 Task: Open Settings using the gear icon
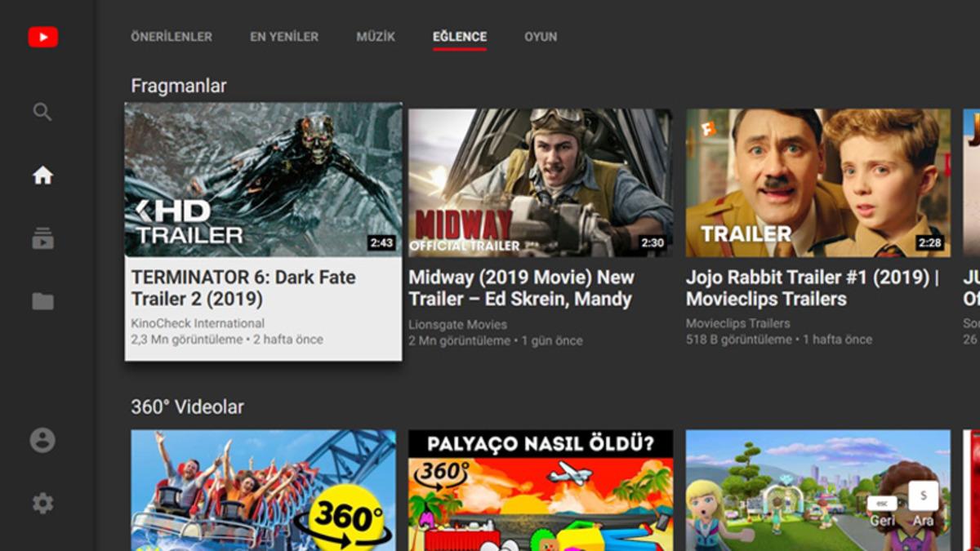click(x=42, y=504)
